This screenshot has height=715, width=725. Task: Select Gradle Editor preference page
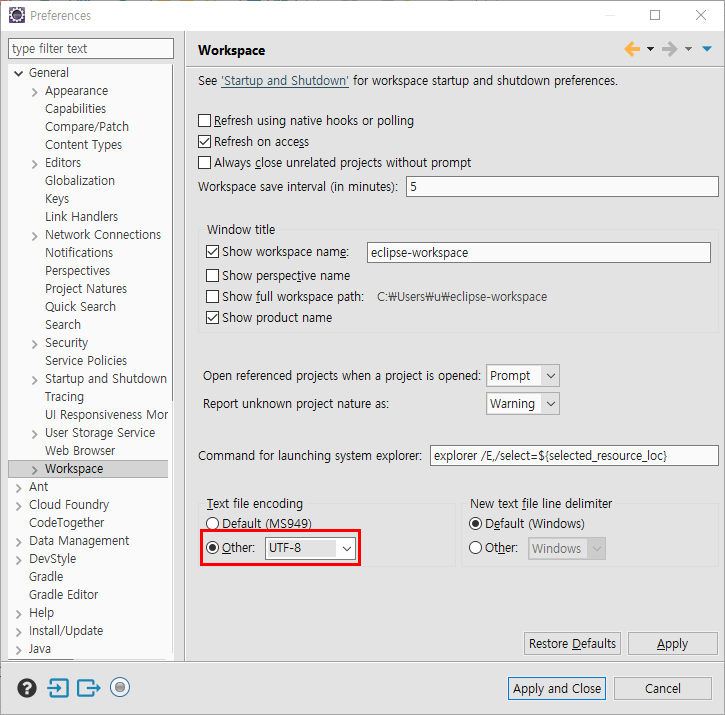[63, 595]
